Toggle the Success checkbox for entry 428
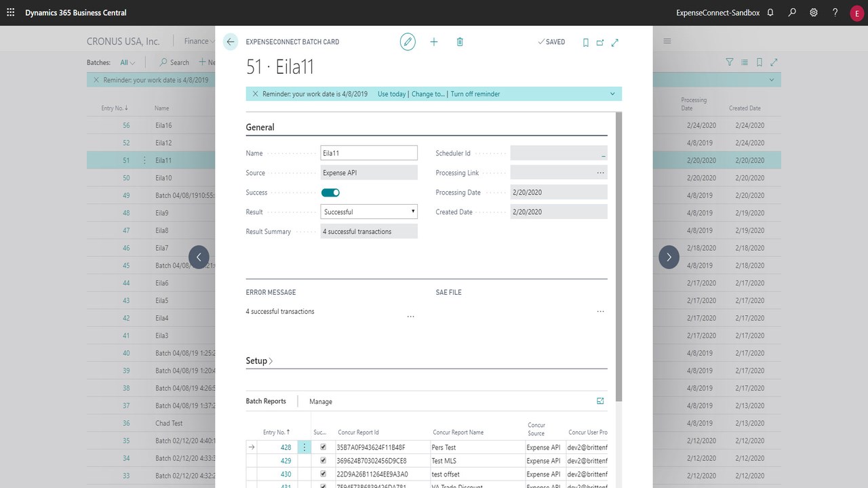 tap(323, 447)
